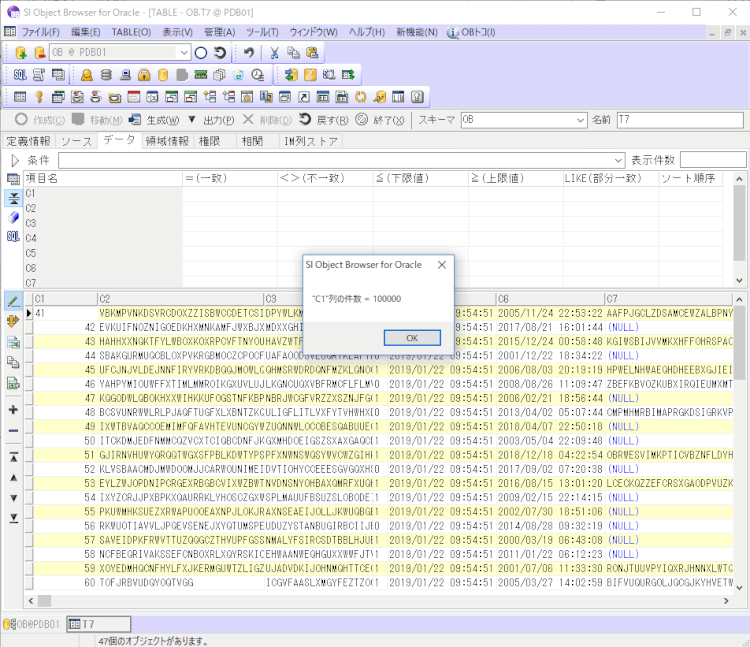Image resolution: width=750 pixels, height=647 pixels.
Task: Click the minus delete-row icon
Action: (x=13, y=431)
